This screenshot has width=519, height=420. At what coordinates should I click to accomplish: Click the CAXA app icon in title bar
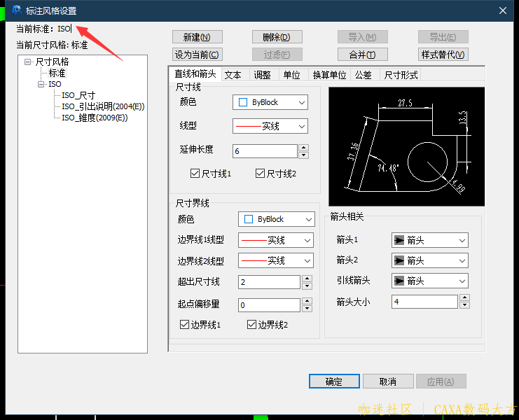tap(16, 10)
